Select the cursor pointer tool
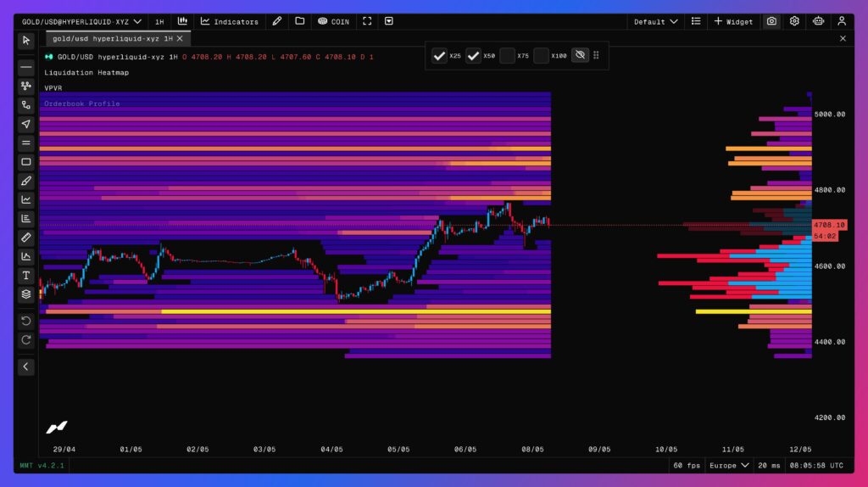The height and width of the screenshot is (487, 868). [26, 41]
